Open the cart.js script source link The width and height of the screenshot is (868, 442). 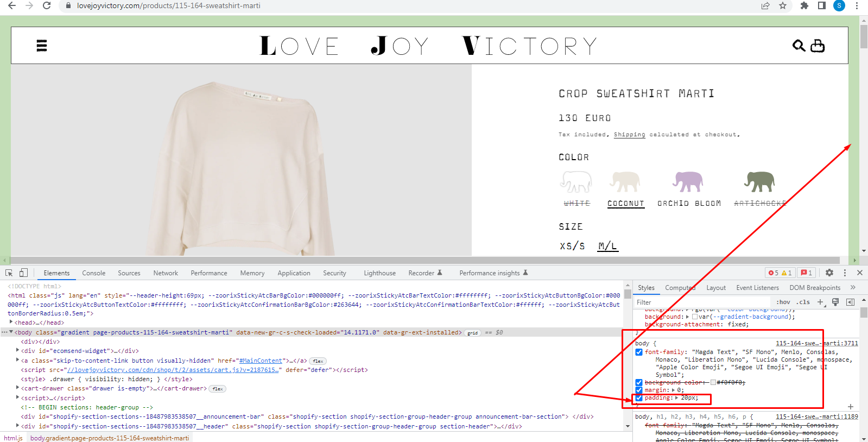coord(174,370)
